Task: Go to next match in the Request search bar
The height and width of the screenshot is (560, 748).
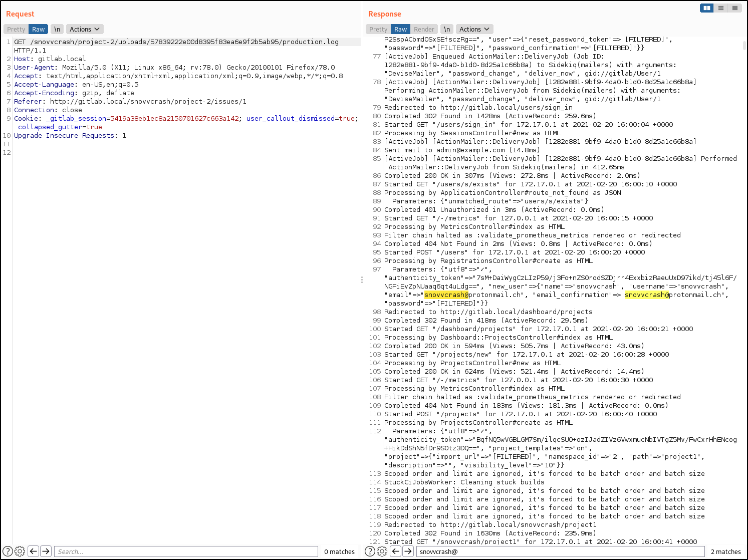Action: [x=46, y=551]
